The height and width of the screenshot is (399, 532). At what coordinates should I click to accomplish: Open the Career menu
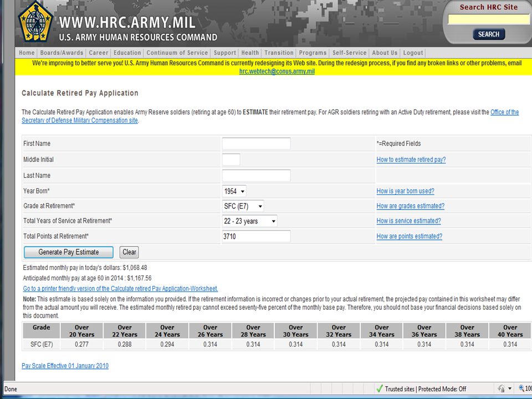(99, 53)
